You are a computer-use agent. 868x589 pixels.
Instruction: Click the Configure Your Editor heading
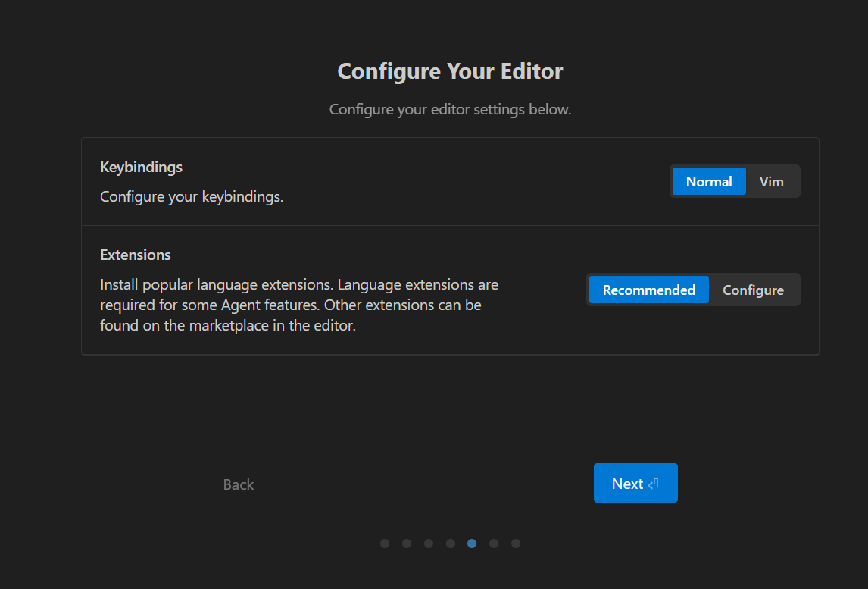450,71
